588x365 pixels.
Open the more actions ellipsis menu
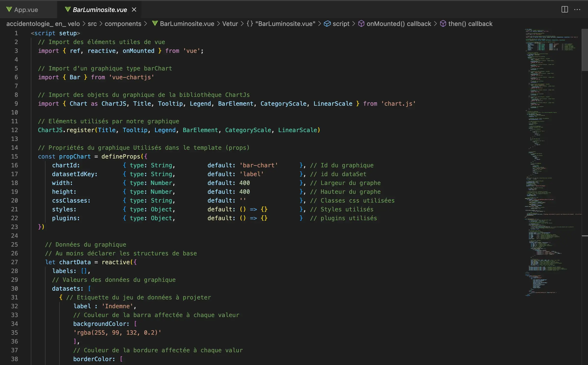pos(577,10)
